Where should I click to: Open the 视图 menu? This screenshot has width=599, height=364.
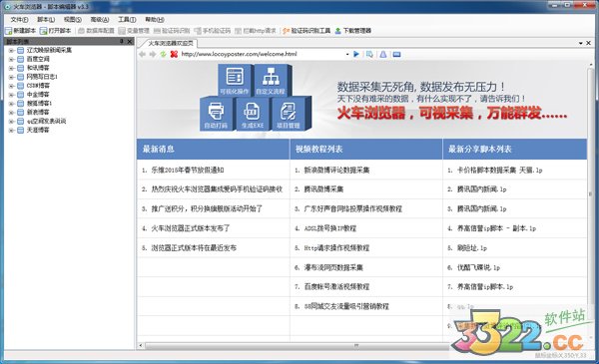tap(73, 20)
